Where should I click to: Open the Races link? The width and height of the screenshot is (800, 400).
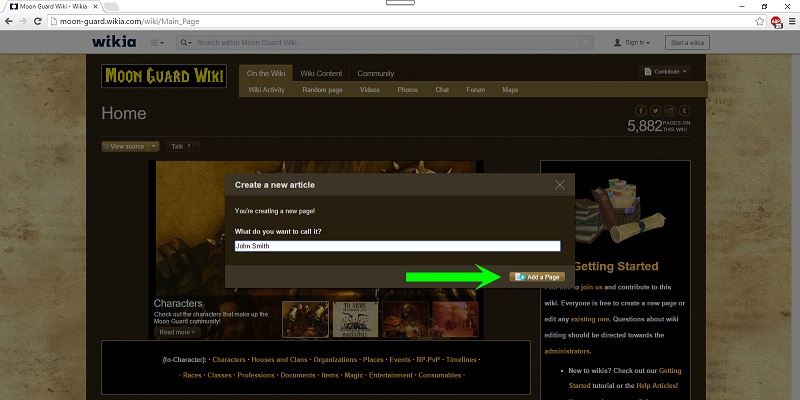[192, 375]
